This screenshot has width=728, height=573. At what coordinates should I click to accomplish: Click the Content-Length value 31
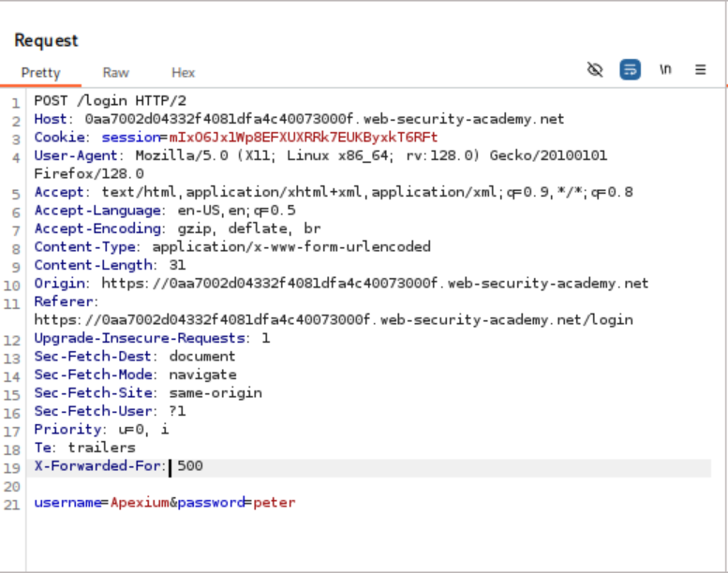[177, 265]
